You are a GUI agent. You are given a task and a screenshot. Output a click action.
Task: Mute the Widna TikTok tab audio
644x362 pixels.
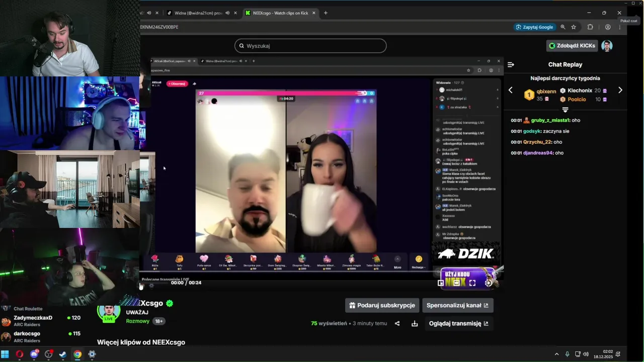tap(227, 13)
